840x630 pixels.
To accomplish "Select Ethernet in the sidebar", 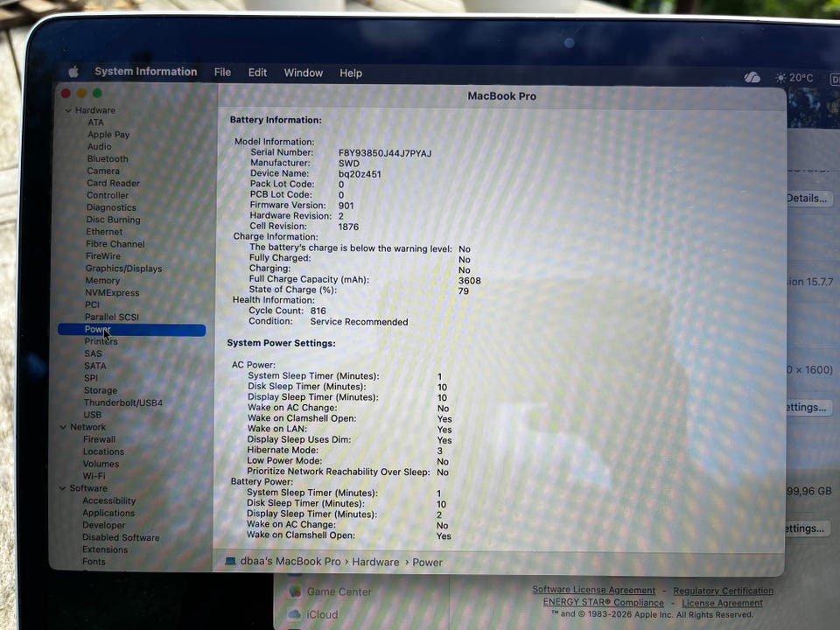I will point(104,232).
